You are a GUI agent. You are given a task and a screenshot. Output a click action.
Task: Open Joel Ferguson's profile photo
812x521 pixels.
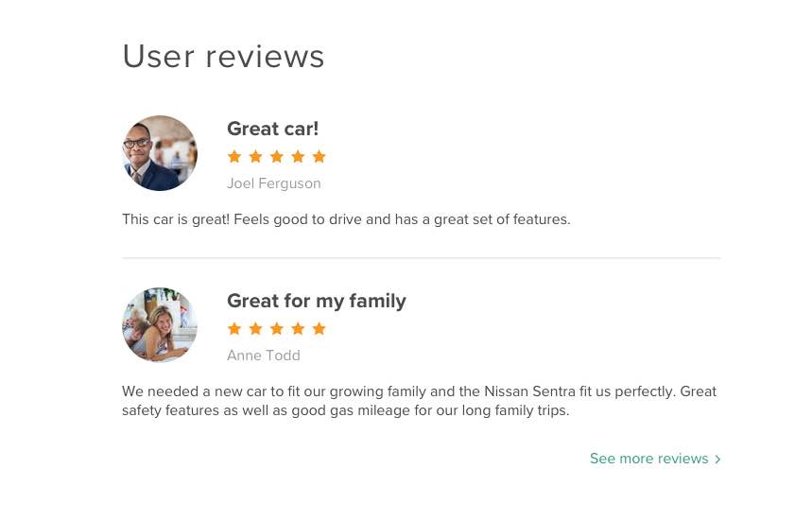pos(160,153)
